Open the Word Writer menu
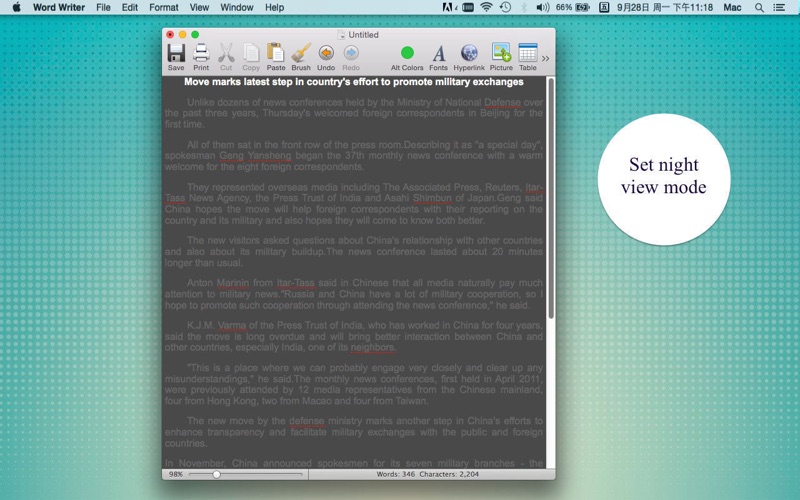Image resolution: width=800 pixels, height=500 pixels. [59, 7]
